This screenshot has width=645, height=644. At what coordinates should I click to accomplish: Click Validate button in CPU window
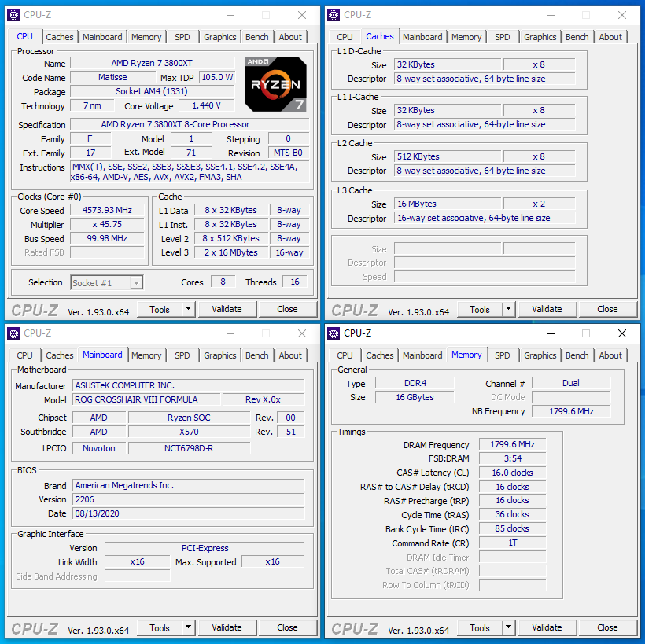pos(227,309)
